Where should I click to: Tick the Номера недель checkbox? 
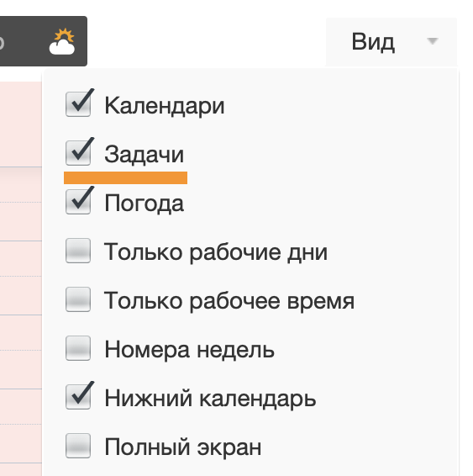pos(78,348)
